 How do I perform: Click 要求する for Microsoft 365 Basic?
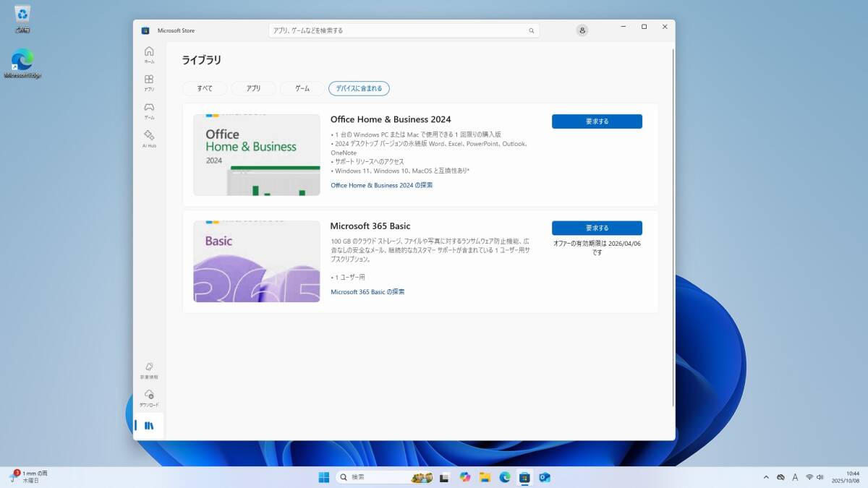click(597, 228)
